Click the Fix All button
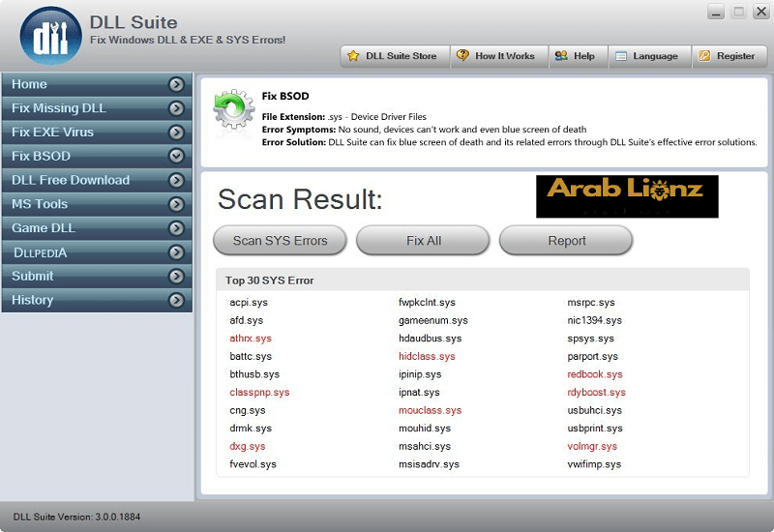The height and width of the screenshot is (532, 774). [x=423, y=241]
